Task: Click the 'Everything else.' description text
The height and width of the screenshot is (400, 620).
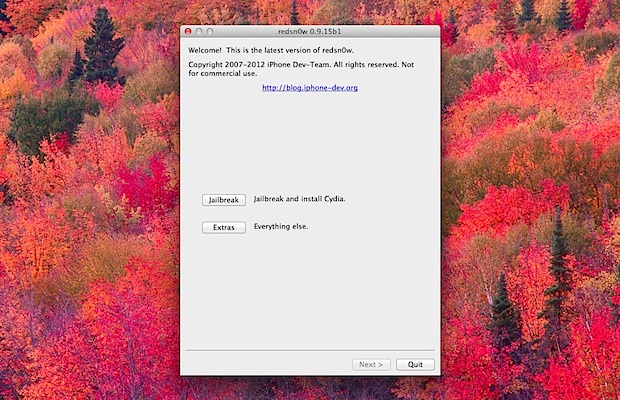Action: (281, 226)
